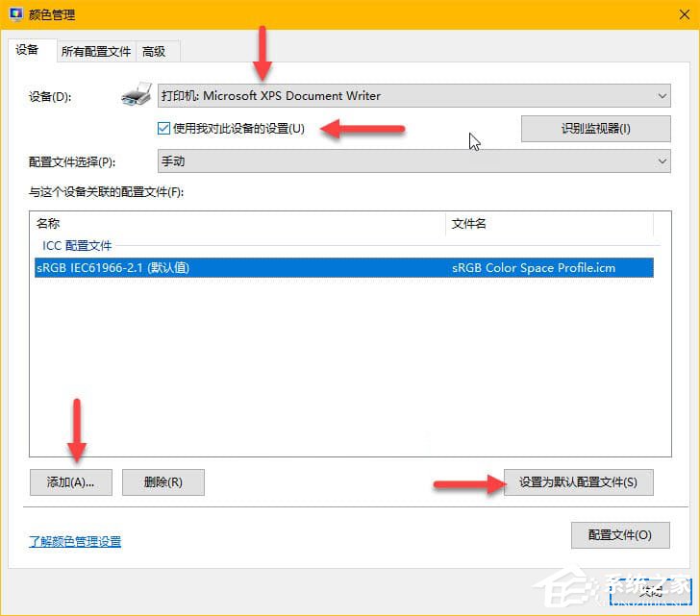The width and height of the screenshot is (700, 616).
Task: Click the 文件名 column header
Action: (x=550, y=224)
